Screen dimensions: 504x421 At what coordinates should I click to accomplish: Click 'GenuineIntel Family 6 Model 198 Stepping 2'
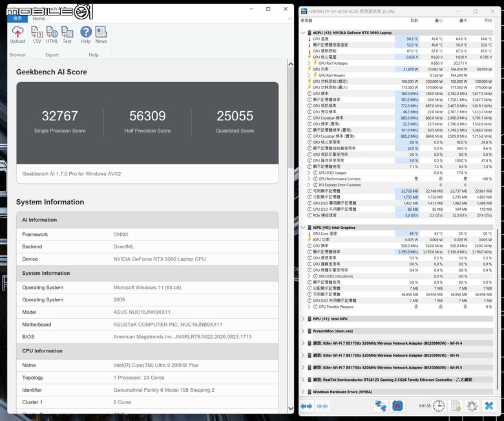click(164, 390)
